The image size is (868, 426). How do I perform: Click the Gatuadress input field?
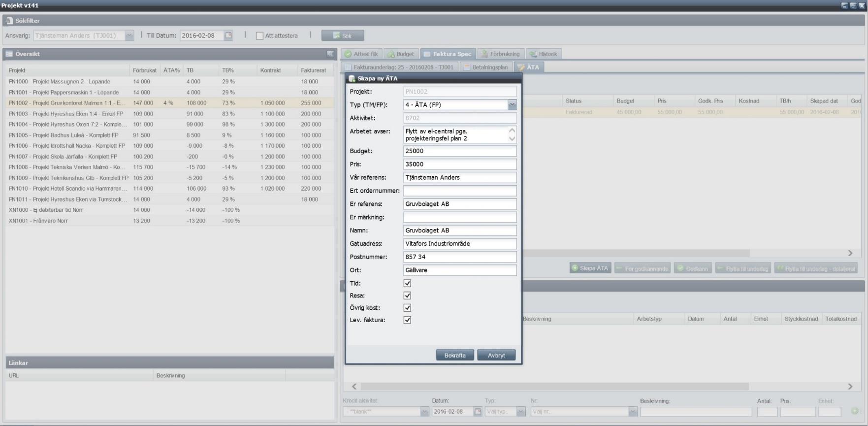(x=460, y=244)
